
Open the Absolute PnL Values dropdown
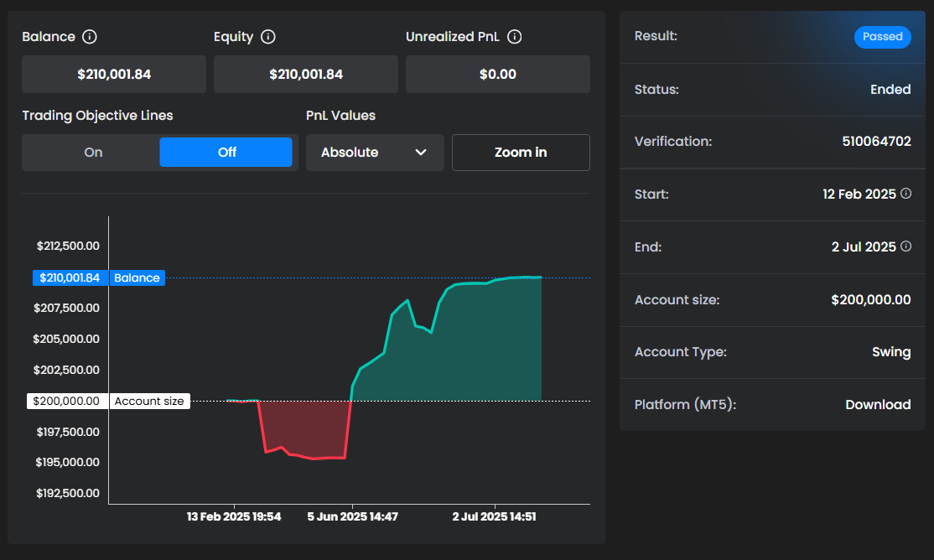point(374,153)
